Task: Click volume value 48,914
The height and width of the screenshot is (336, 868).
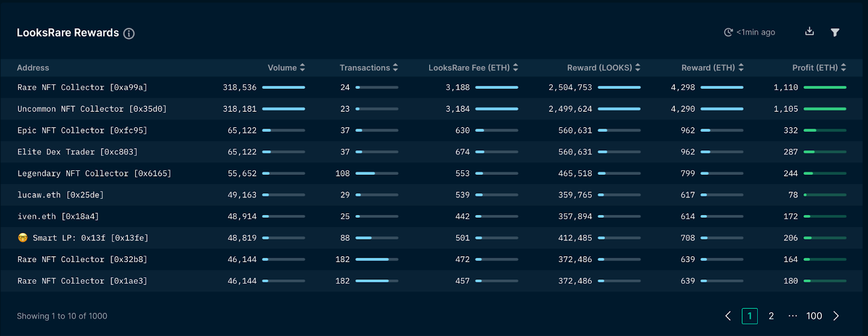Action: coord(242,217)
